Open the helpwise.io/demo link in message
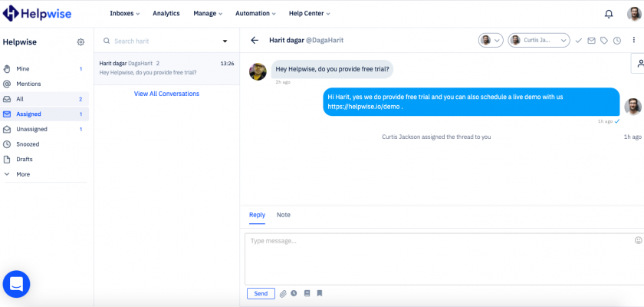The height and width of the screenshot is (307, 644). (x=363, y=107)
